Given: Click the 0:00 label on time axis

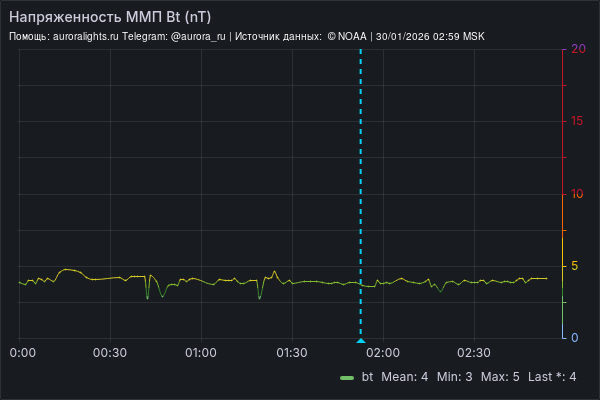Looking at the screenshot, I should click(22, 353).
